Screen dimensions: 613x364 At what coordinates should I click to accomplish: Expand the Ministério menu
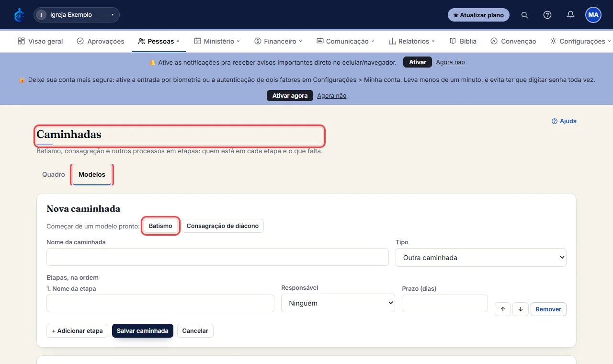click(x=216, y=41)
